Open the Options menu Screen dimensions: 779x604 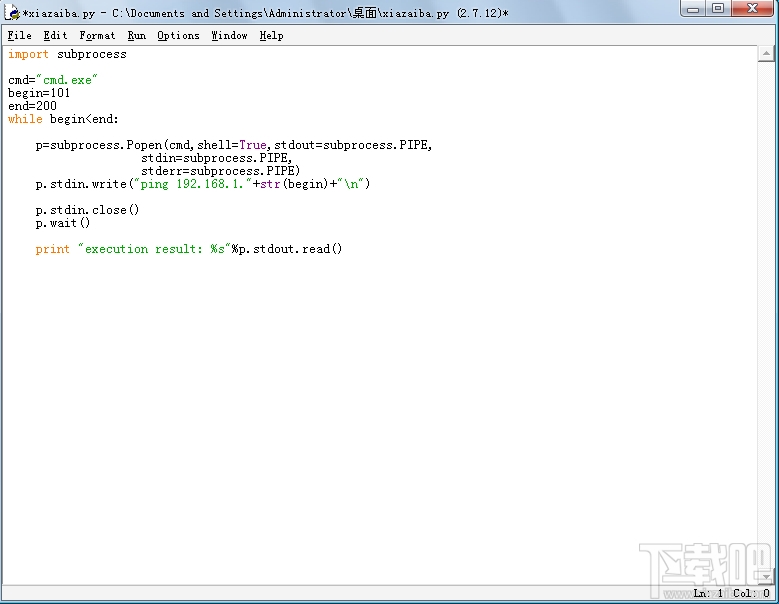[178, 36]
